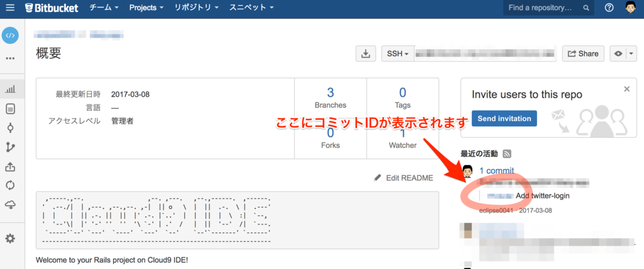Screen dimensions: 644x269
Task: Click the eclipse0041 · 2017-03-08 activity text
Action: [x=516, y=210]
